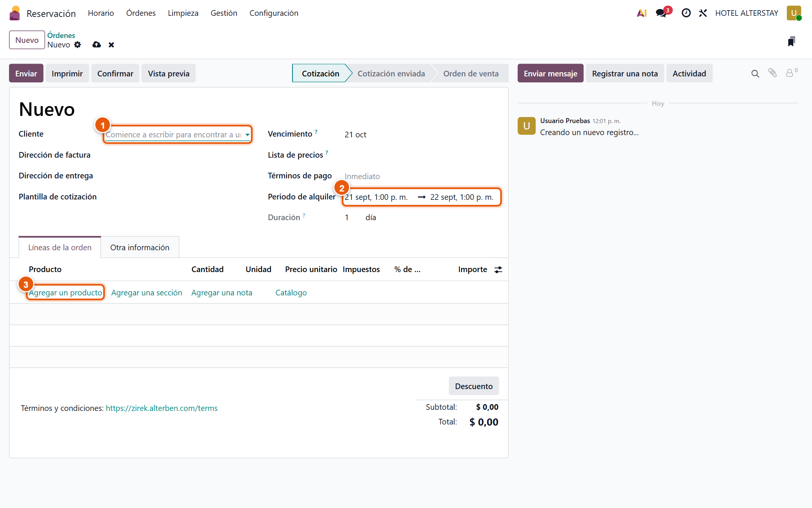Set status to Cotización enviada

click(x=391, y=73)
